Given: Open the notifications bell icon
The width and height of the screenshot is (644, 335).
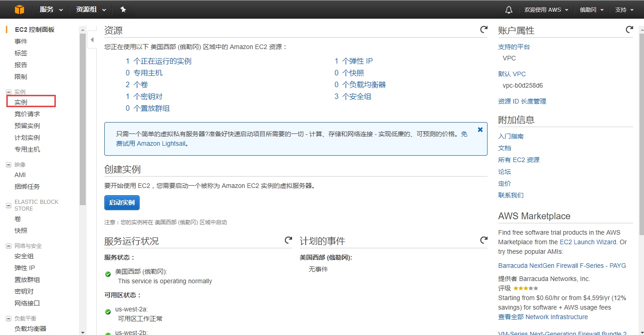Looking at the screenshot, I should point(509,10).
